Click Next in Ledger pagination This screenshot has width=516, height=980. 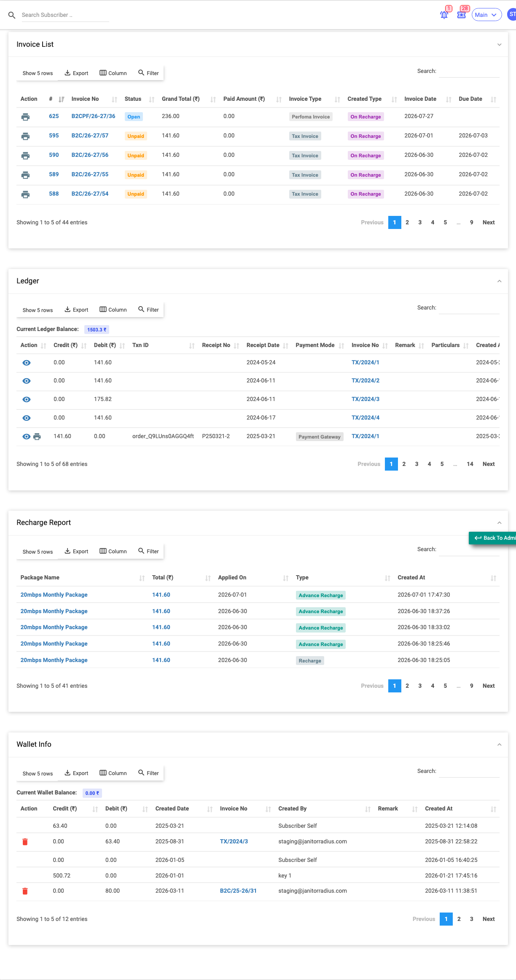point(489,464)
